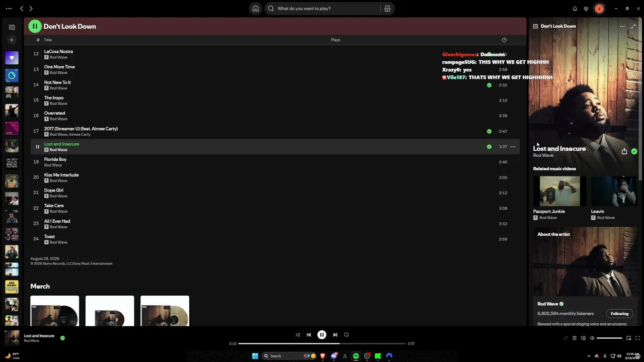This screenshot has width=644, height=362.
Task: Focus the What do you want to play search
Action: point(322,9)
